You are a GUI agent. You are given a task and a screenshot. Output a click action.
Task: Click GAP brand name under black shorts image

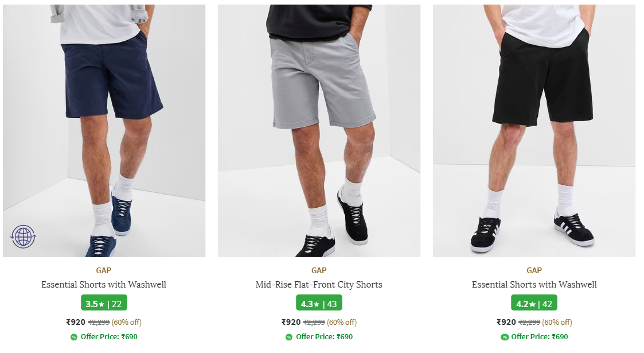(534, 270)
